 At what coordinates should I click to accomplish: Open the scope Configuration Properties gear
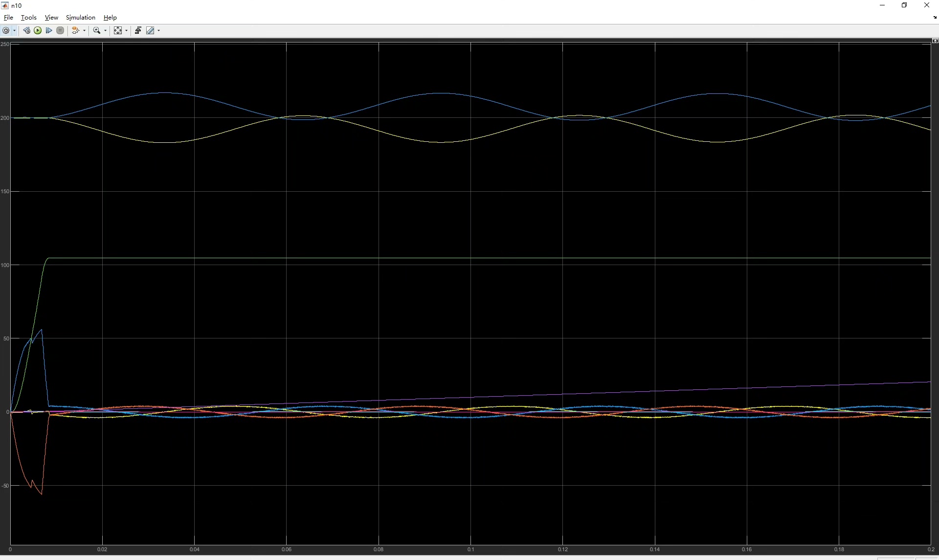pos(6,30)
